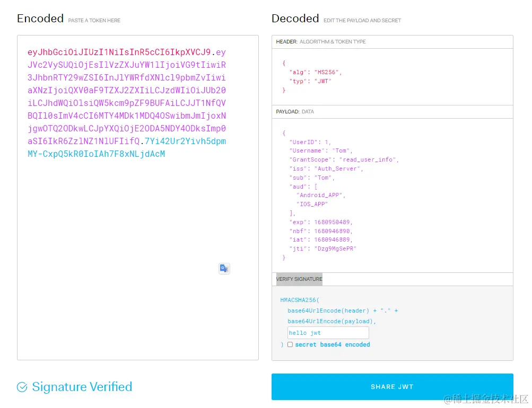Click the secret base64 encoded label
This screenshot has height=408, width=532.
click(x=333, y=344)
